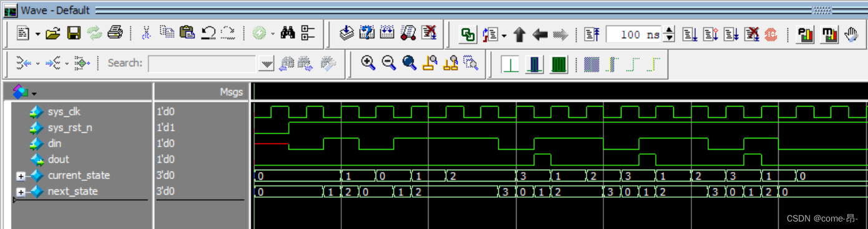The image size is (868, 229).
Task: Click the Undo arrow icon
Action: click(x=208, y=33)
